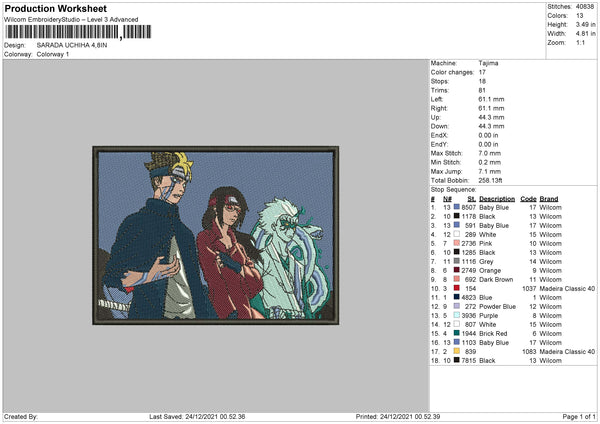Screen dimensions: 600x424
Task: Click 'Page 1 of 1' in the footer
Action: pyautogui.click(x=579, y=416)
